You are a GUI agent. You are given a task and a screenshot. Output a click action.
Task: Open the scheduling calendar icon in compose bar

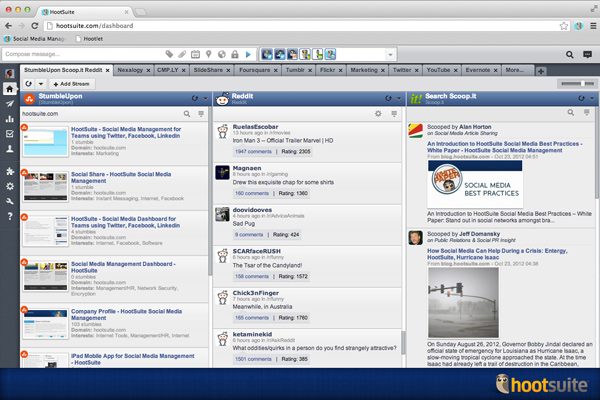point(195,54)
